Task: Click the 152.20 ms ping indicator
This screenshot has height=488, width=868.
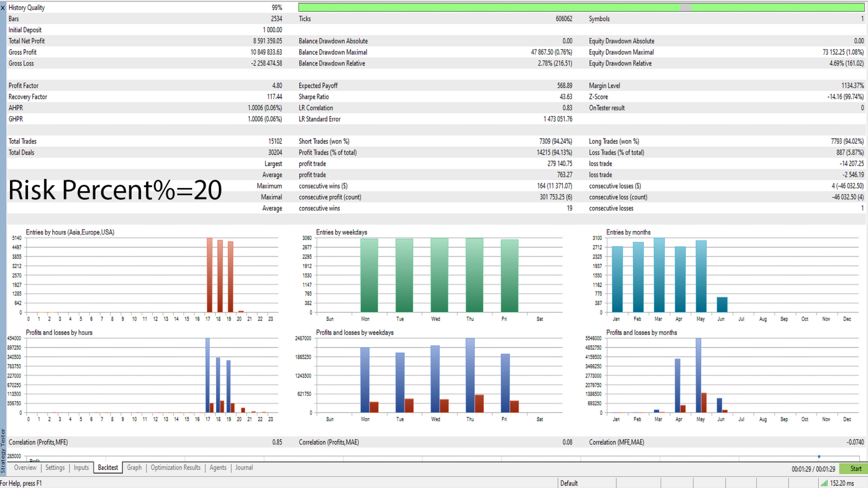Action: tap(842, 483)
